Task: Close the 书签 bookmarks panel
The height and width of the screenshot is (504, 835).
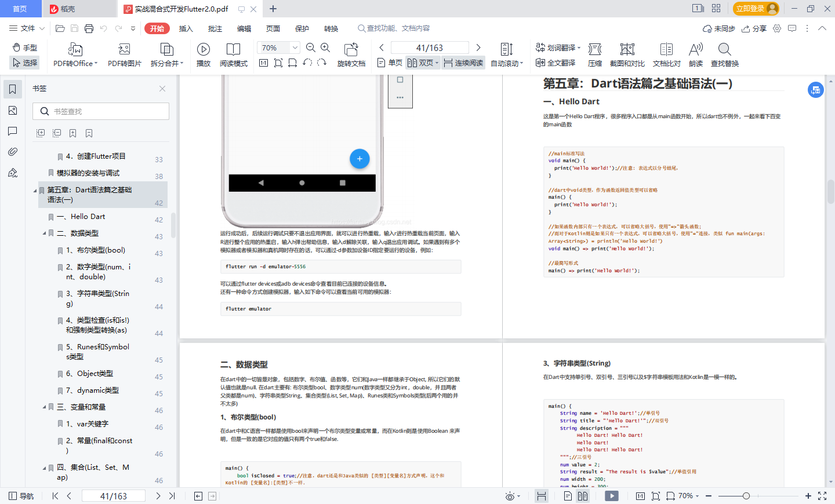Action: (162, 89)
